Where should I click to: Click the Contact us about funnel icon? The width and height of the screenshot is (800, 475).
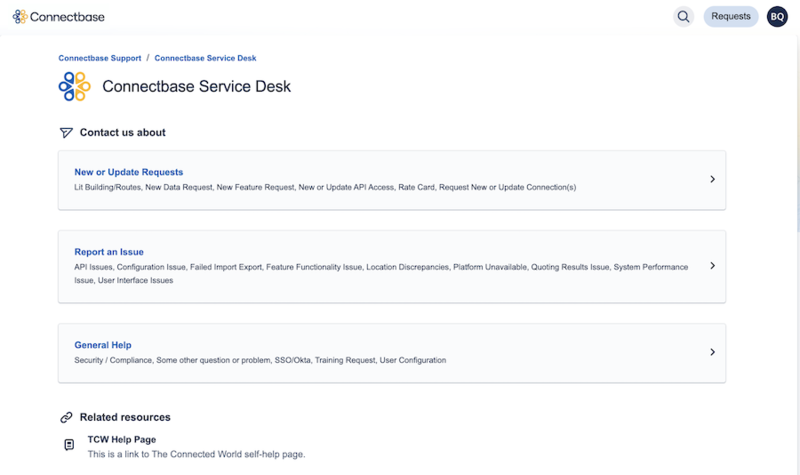[x=66, y=132]
